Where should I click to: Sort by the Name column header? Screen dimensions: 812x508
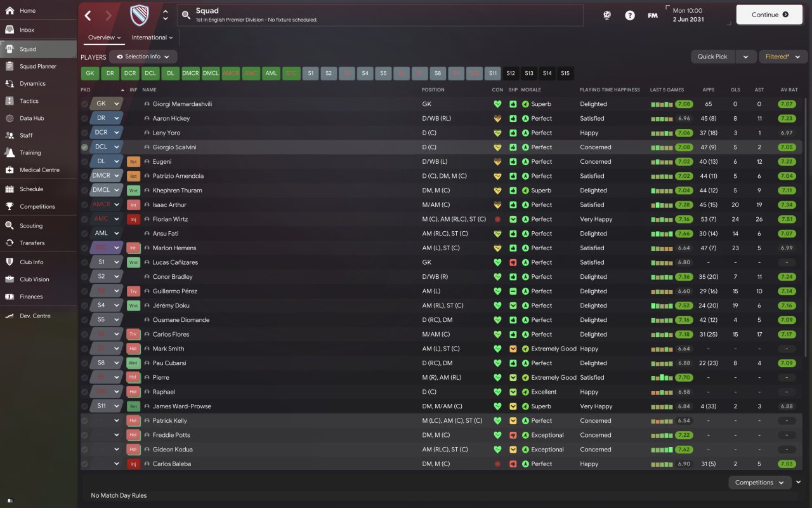point(149,90)
